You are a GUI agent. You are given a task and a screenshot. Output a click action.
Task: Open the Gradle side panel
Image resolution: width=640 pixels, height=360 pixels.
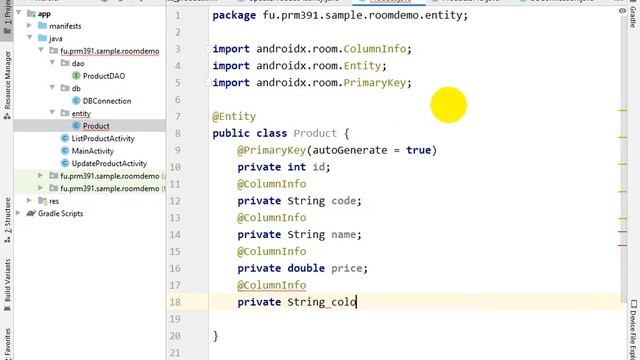click(633, 17)
